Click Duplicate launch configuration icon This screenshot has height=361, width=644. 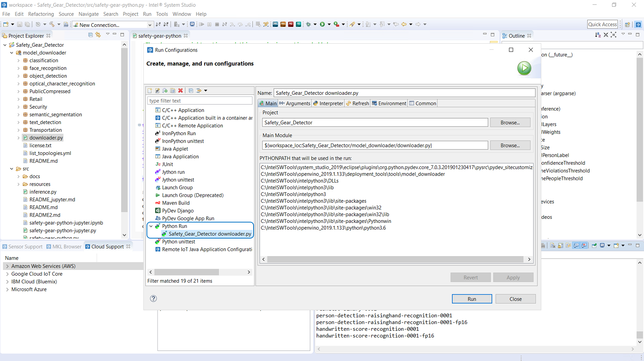pos(173,91)
